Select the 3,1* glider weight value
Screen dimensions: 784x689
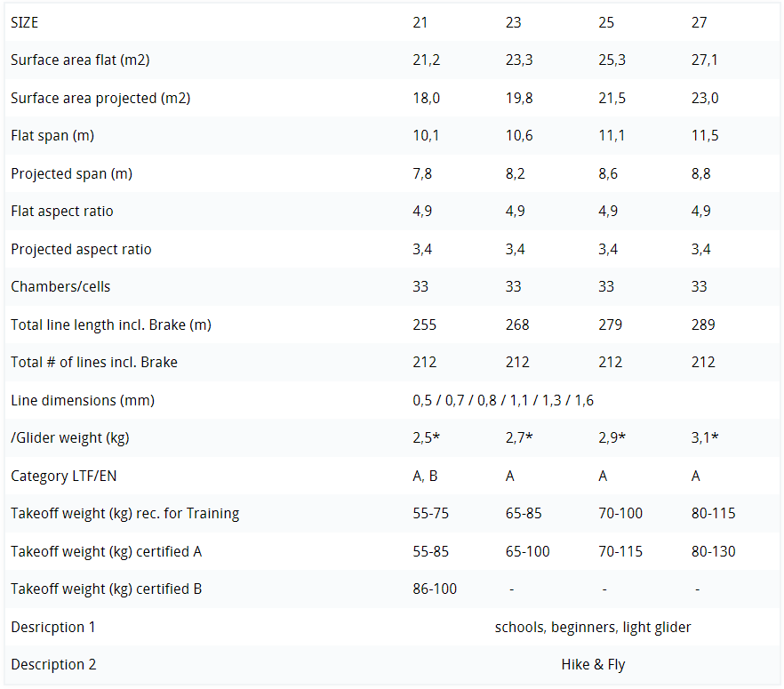pos(707,438)
